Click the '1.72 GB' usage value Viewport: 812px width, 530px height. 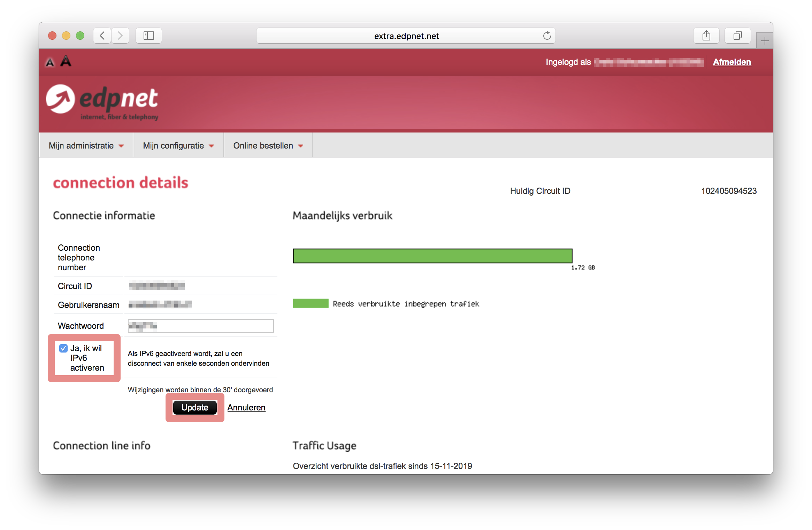coord(583,267)
